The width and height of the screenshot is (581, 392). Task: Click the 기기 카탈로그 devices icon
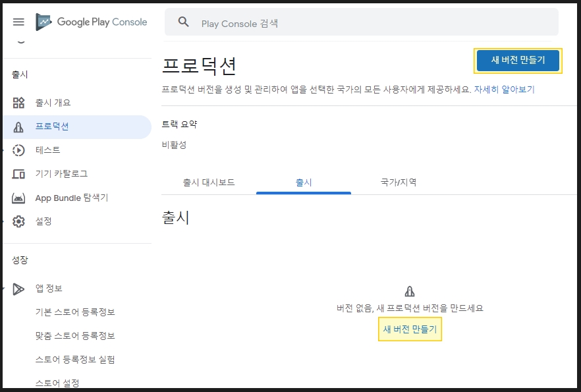pyautogui.click(x=18, y=174)
